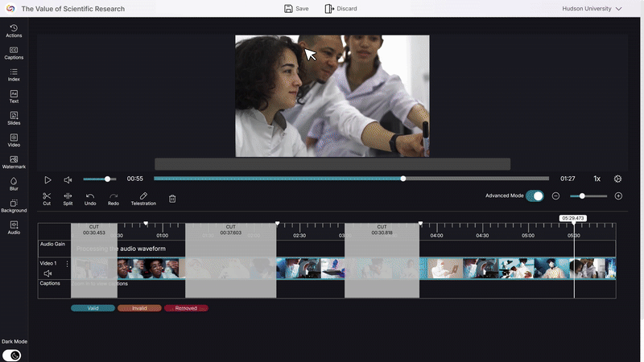Click the timeline zoom slider handle
The image size is (644, 362).
pyautogui.click(x=582, y=196)
